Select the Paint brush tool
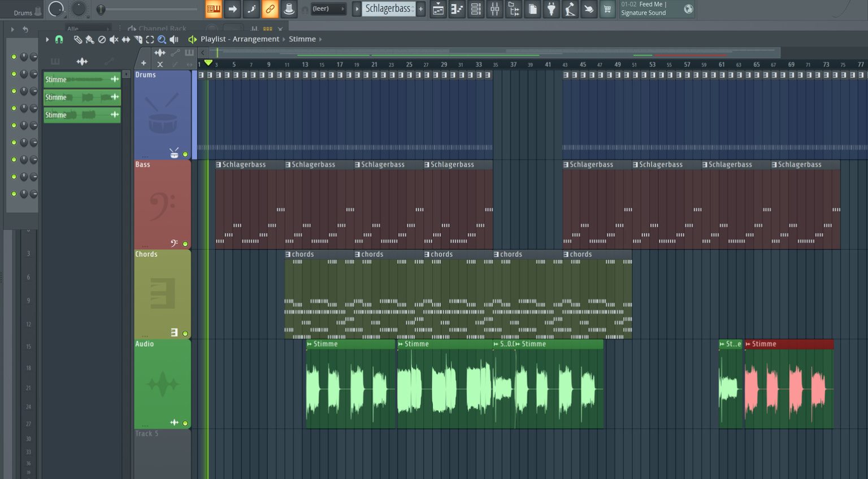This screenshot has width=868, height=479. [90, 40]
